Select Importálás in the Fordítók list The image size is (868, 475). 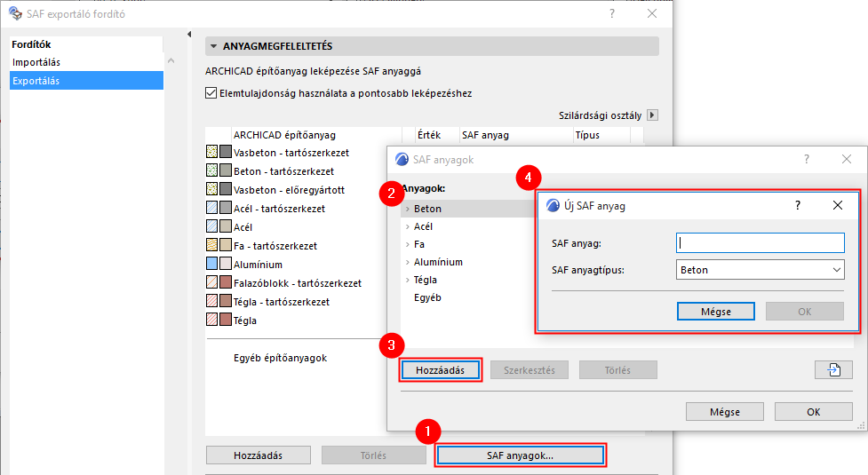[x=36, y=62]
